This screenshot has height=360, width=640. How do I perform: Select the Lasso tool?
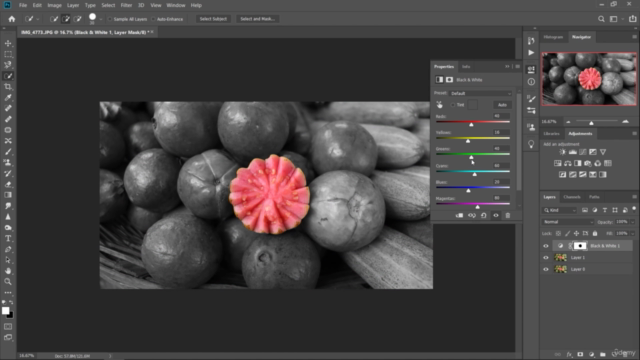(x=8, y=65)
